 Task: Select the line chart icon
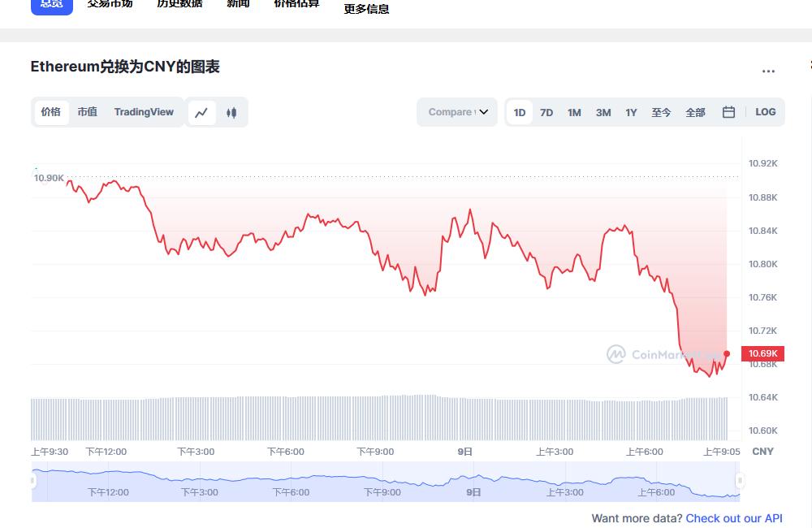coord(201,112)
